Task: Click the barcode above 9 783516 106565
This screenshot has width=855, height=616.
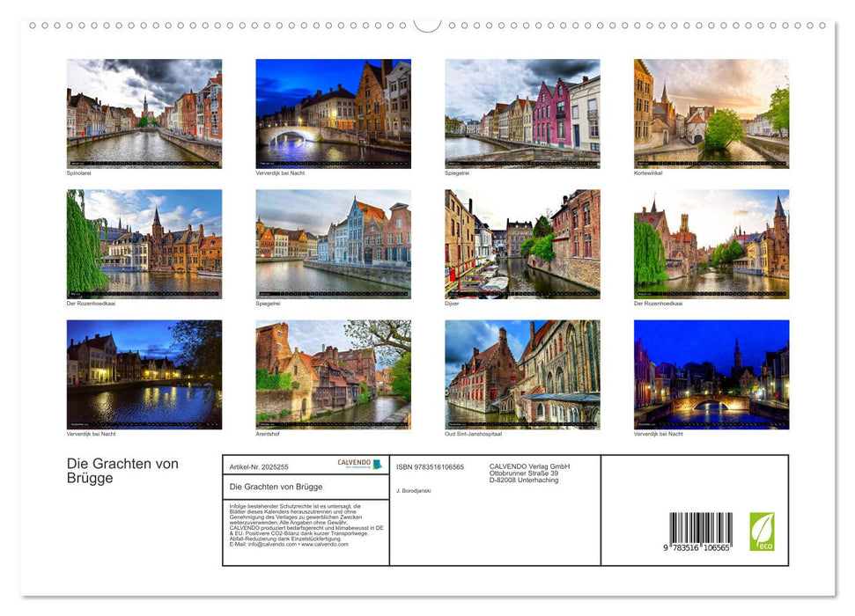Action: point(700,529)
